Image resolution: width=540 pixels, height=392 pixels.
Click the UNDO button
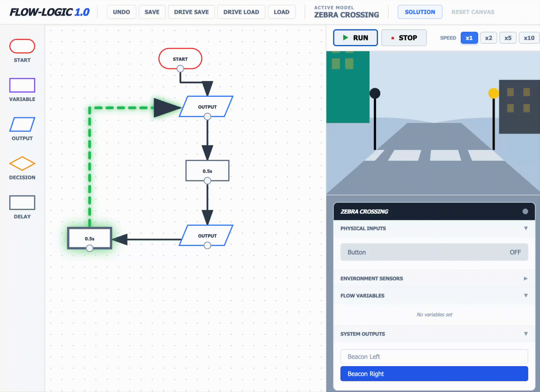pos(121,12)
